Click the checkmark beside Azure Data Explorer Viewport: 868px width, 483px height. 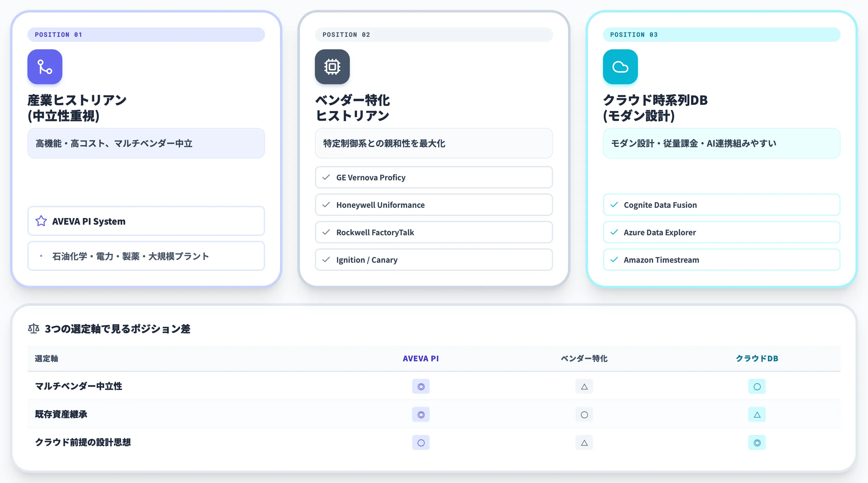(614, 232)
